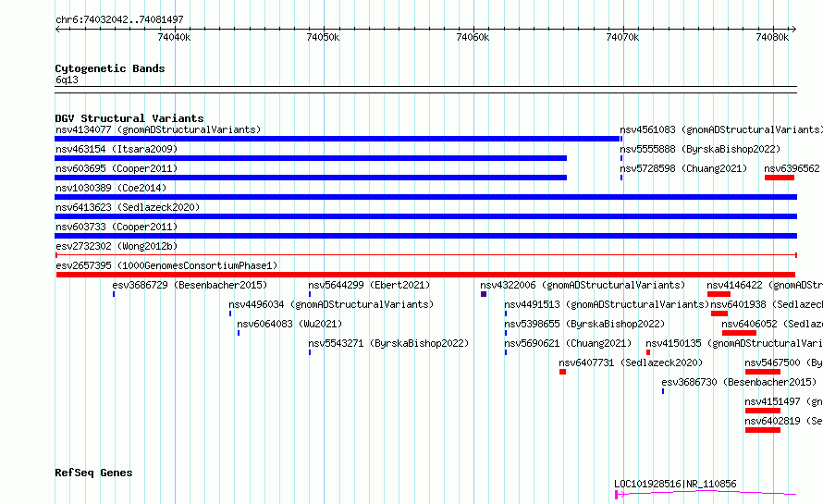The image size is (823, 504).
Task: Select the blue marker under nsv4496034
Action: coord(230,313)
